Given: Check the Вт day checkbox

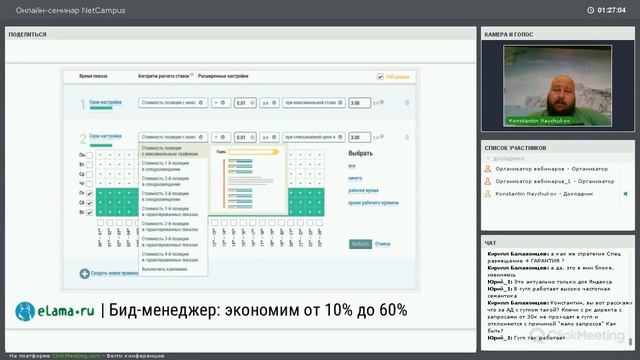Looking at the screenshot, I should [x=89, y=164].
